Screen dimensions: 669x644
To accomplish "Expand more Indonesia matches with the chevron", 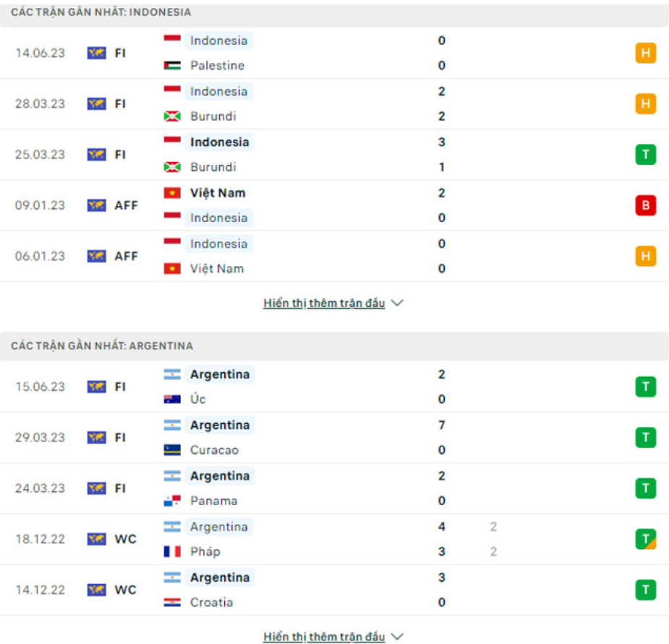I will 396,303.
